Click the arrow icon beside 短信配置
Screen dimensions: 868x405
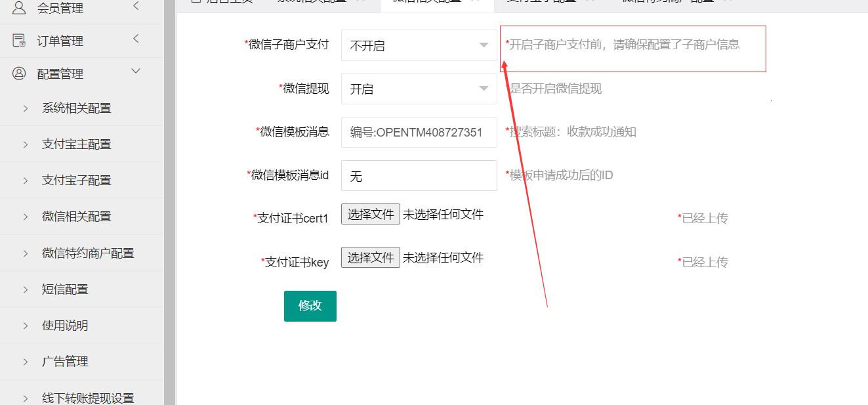tap(26, 289)
